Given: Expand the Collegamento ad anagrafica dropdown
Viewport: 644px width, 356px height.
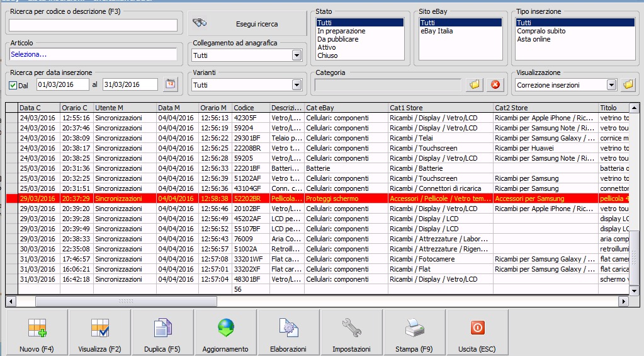Looking at the screenshot, I should pos(297,55).
